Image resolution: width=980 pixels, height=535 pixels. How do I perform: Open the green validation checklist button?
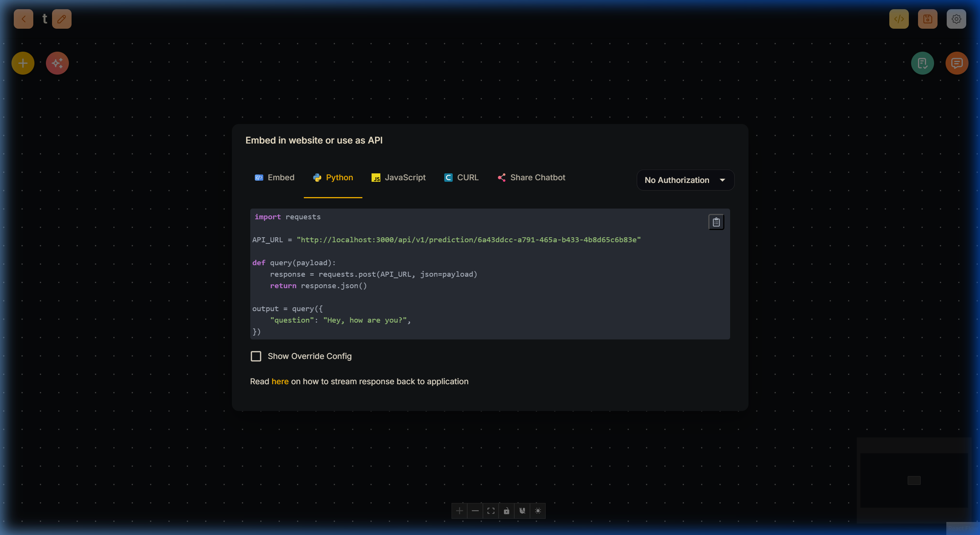click(923, 63)
